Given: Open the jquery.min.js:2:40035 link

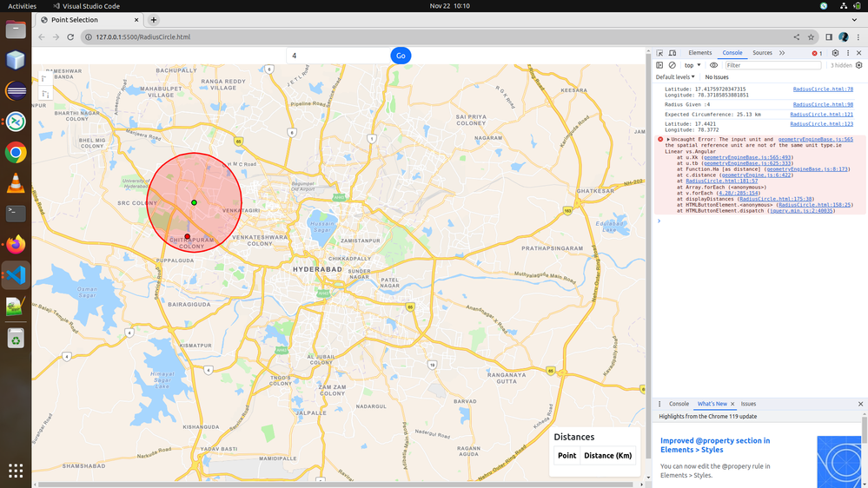Looking at the screenshot, I should tap(802, 211).
